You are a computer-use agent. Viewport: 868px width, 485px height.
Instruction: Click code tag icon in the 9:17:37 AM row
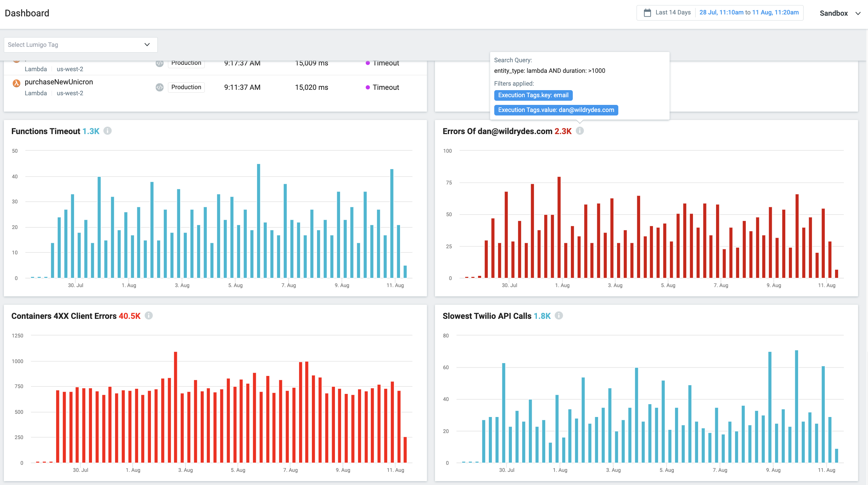click(x=159, y=64)
